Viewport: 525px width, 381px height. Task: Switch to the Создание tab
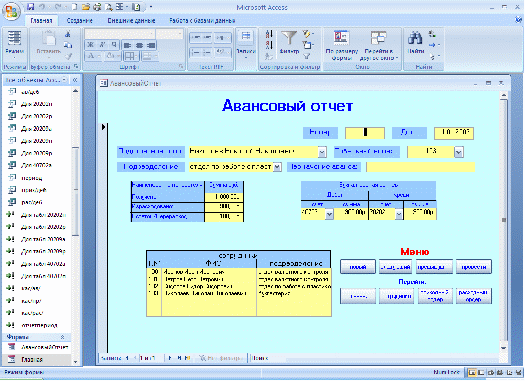(x=79, y=21)
